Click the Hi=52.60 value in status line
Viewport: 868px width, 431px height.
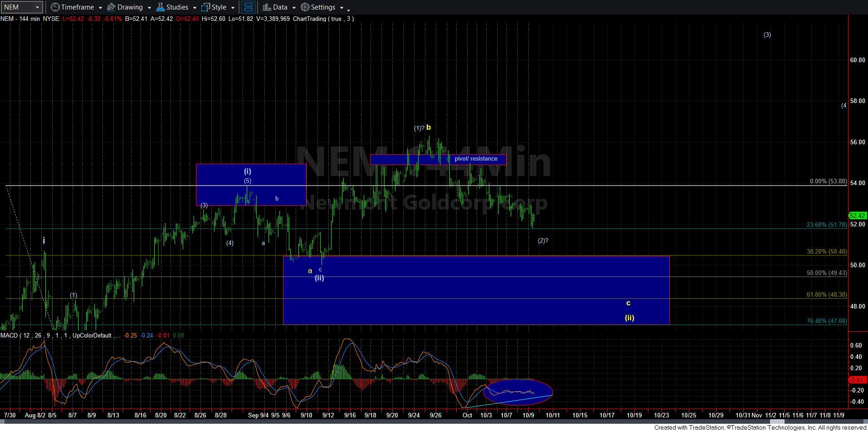[213, 19]
